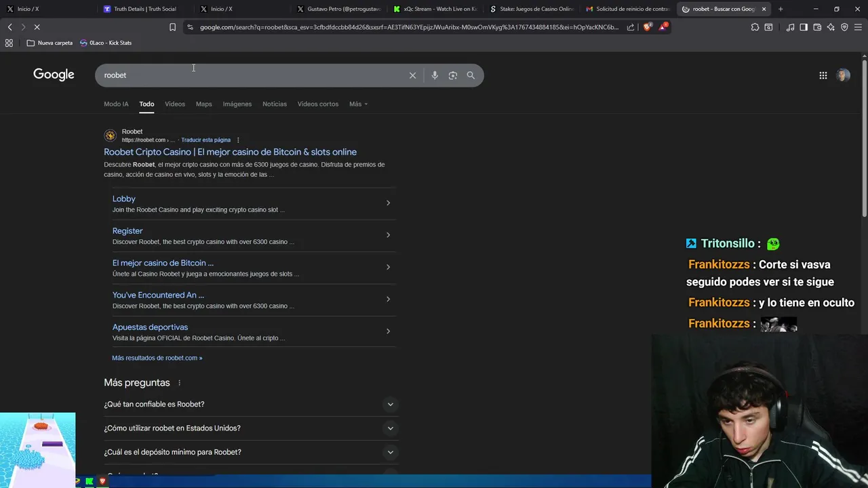Switch to the Truth Details Truth Social tab

click(x=144, y=9)
